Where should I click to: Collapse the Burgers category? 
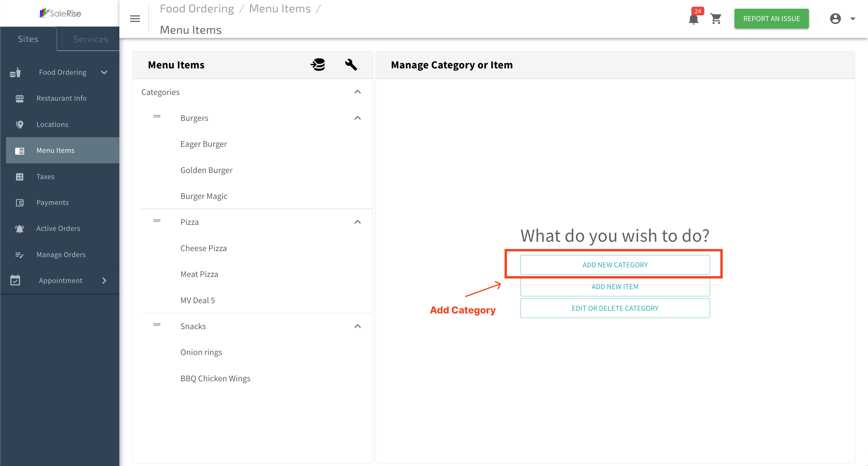(x=357, y=118)
